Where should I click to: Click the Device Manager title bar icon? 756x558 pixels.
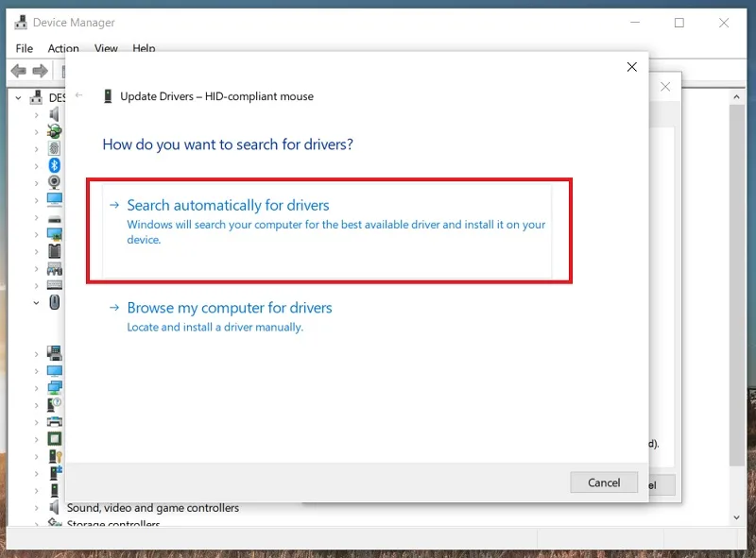21,22
